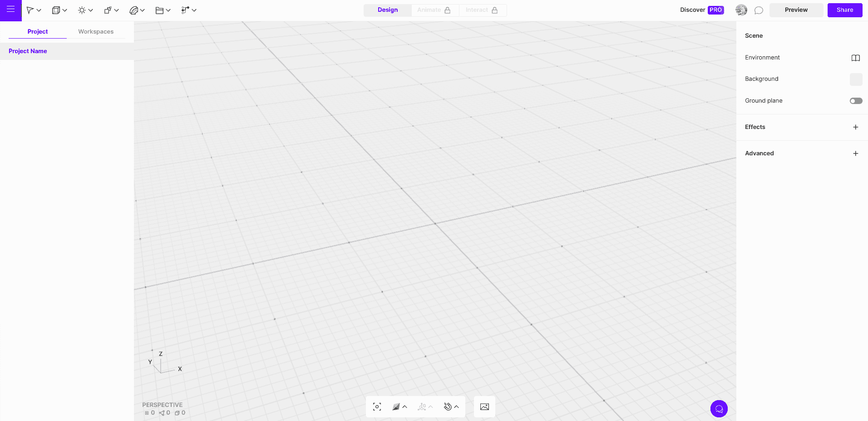
Task: Click the shading view mode icon
Action: coord(396,407)
